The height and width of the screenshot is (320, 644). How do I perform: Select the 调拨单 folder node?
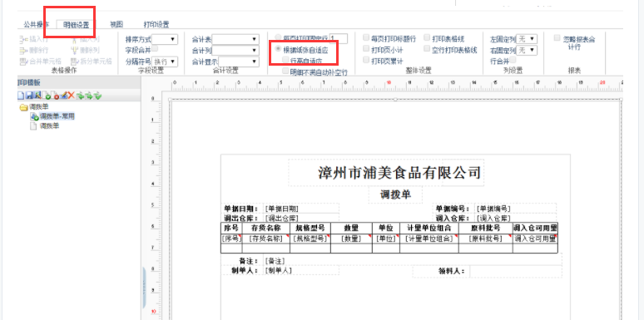click(34, 106)
